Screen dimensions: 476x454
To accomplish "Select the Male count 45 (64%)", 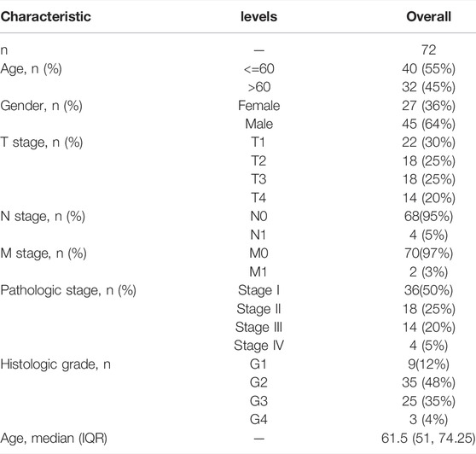I will (x=428, y=125).
